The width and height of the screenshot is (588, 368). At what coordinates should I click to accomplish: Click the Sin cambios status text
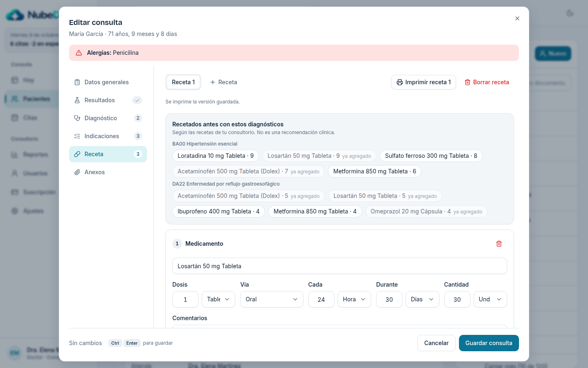pos(85,343)
